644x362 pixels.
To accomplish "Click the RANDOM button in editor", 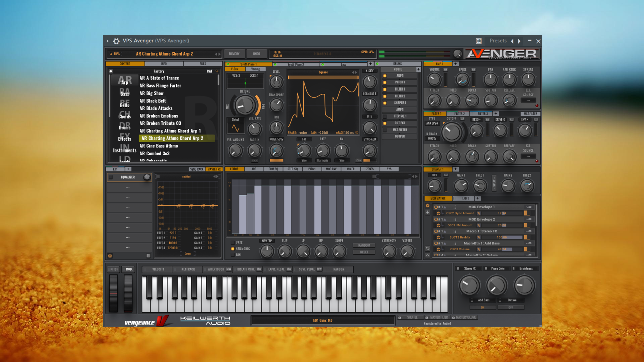I will [x=364, y=245].
